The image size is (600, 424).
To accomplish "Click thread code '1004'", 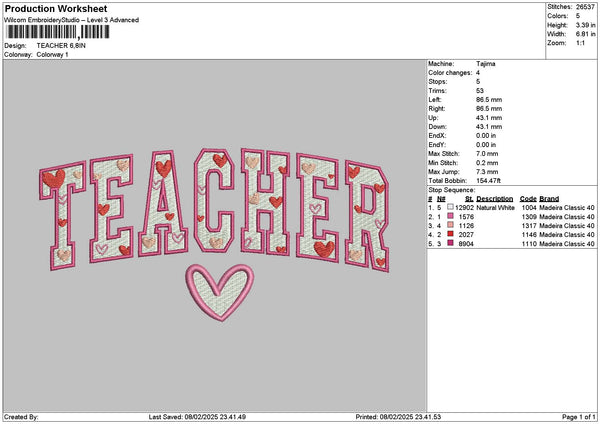I will [x=529, y=207].
